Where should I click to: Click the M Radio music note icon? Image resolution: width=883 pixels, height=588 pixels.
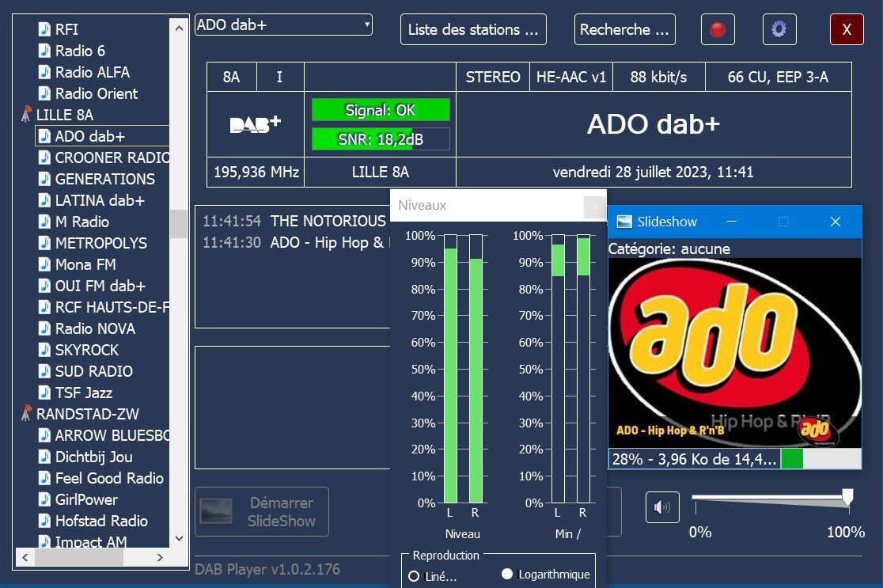(x=44, y=222)
